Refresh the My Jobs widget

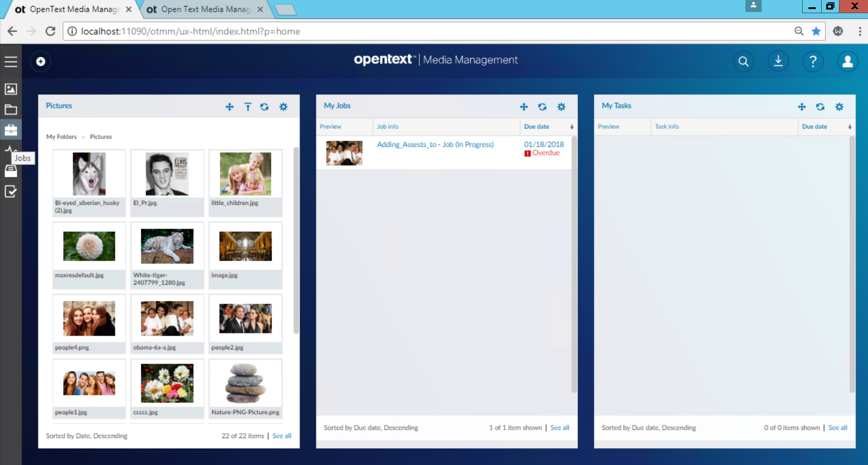tap(543, 107)
